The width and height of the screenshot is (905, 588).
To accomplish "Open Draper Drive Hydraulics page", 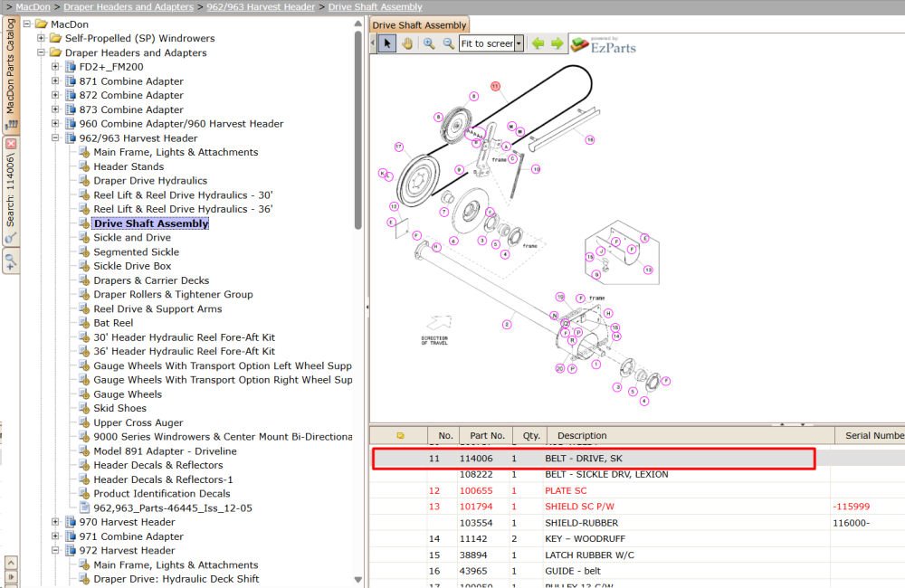I will coord(150,181).
